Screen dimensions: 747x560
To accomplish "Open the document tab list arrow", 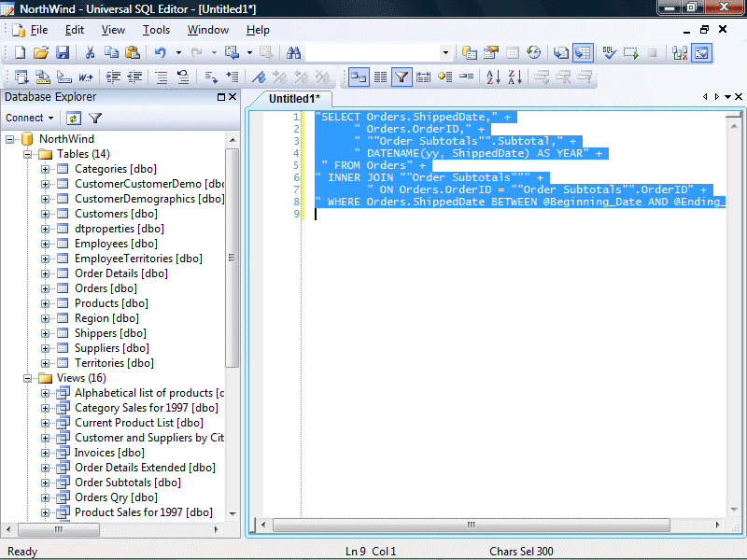I will [x=728, y=97].
